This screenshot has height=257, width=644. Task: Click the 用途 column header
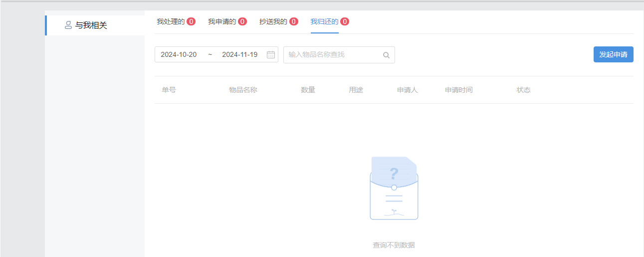pyautogui.click(x=356, y=90)
